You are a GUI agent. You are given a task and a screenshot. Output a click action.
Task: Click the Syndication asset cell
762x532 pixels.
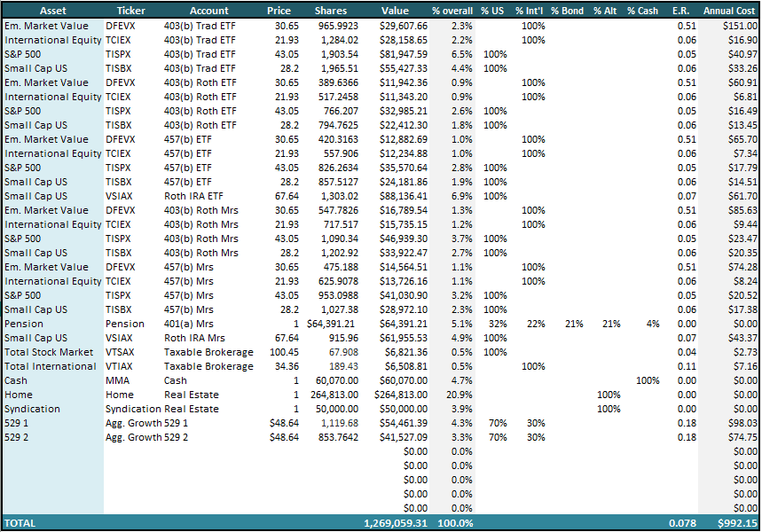coord(32,409)
